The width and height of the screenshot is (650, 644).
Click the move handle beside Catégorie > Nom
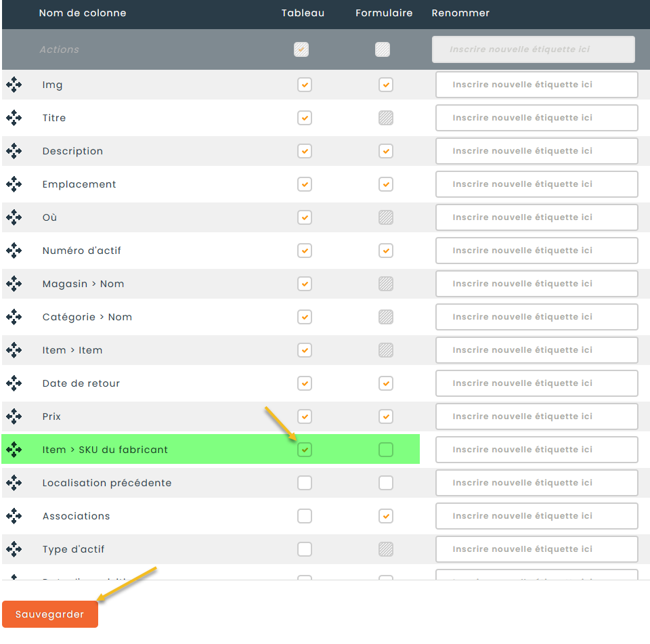(14, 317)
